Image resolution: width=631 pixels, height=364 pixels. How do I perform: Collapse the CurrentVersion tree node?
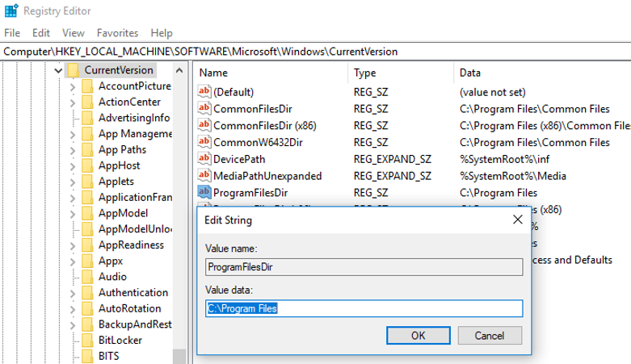tap(58, 71)
